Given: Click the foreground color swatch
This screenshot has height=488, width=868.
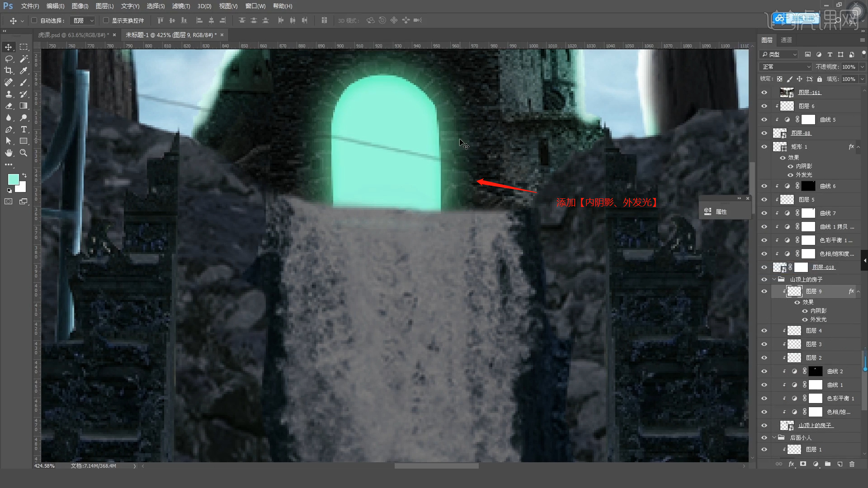Looking at the screenshot, I should (x=13, y=179).
